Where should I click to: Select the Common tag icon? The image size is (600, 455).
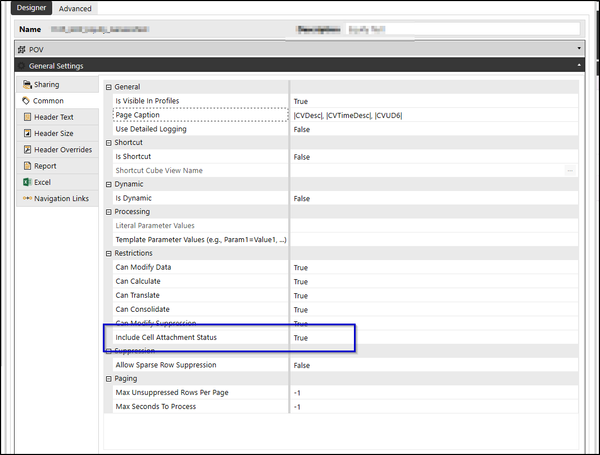click(27, 101)
